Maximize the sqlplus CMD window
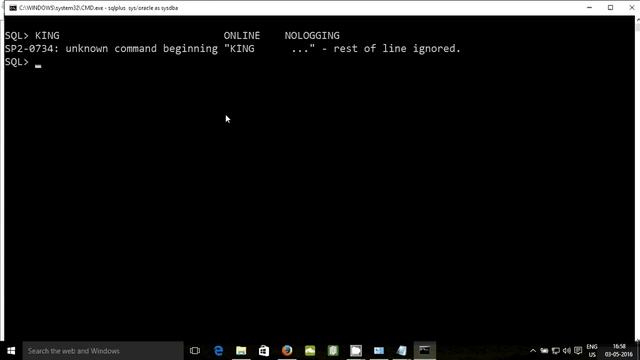 point(611,8)
